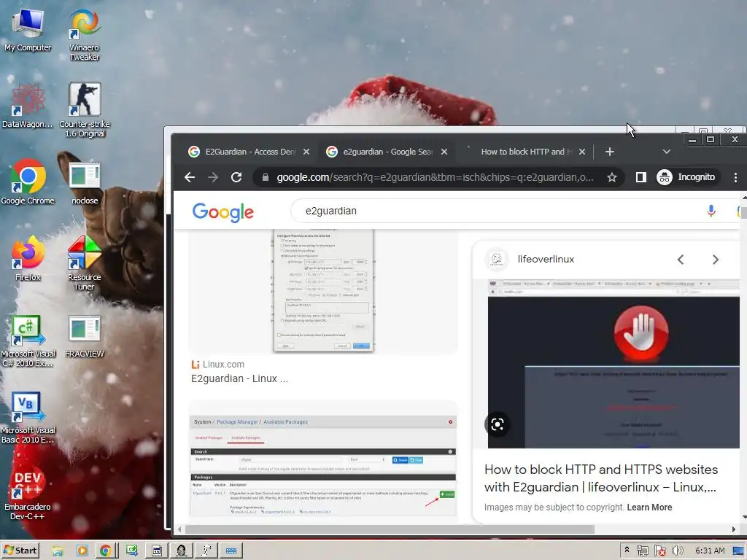
Task: Click the Learn More copyright link
Action: 649,507
